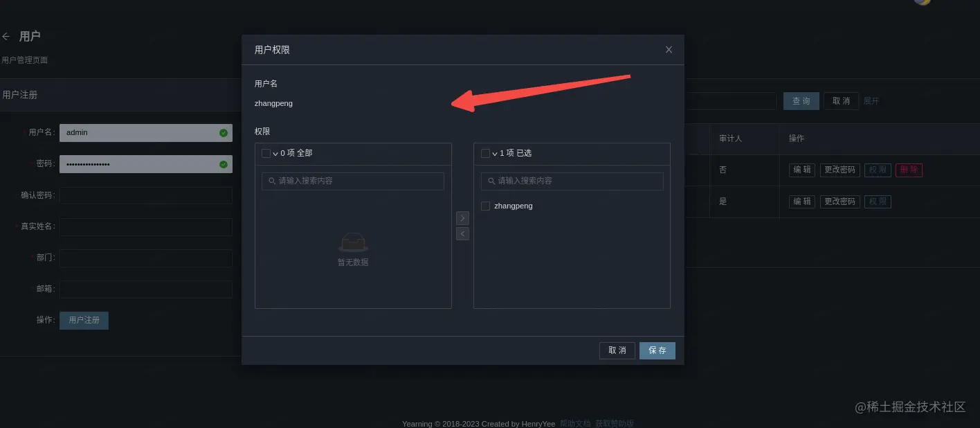This screenshot has width=980, height=428.
Task: Click 用户注册 button in registration form
Action: (84, 320)
